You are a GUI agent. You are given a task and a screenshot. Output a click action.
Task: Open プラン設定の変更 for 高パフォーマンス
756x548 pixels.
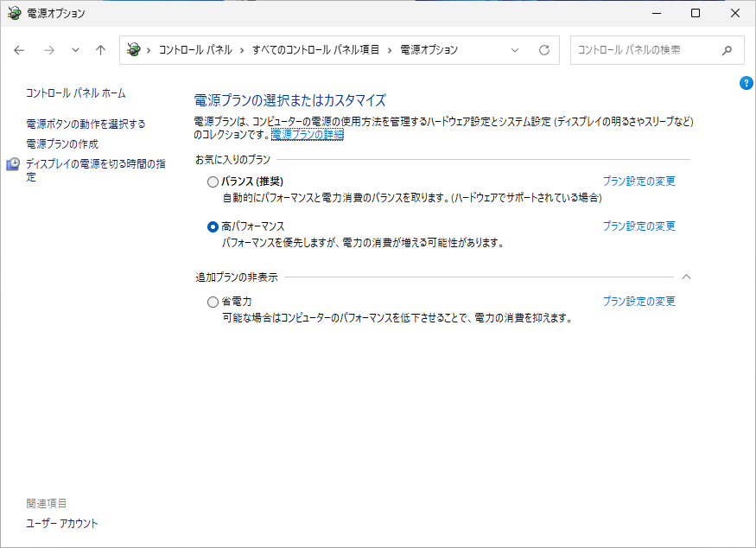click(x=638, y=226)
